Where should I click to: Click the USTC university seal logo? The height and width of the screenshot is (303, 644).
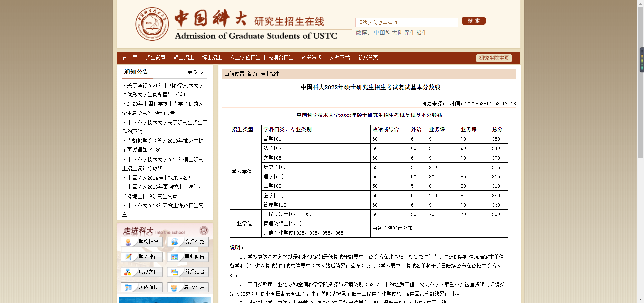pyautogui.click(x=152, y=24)
